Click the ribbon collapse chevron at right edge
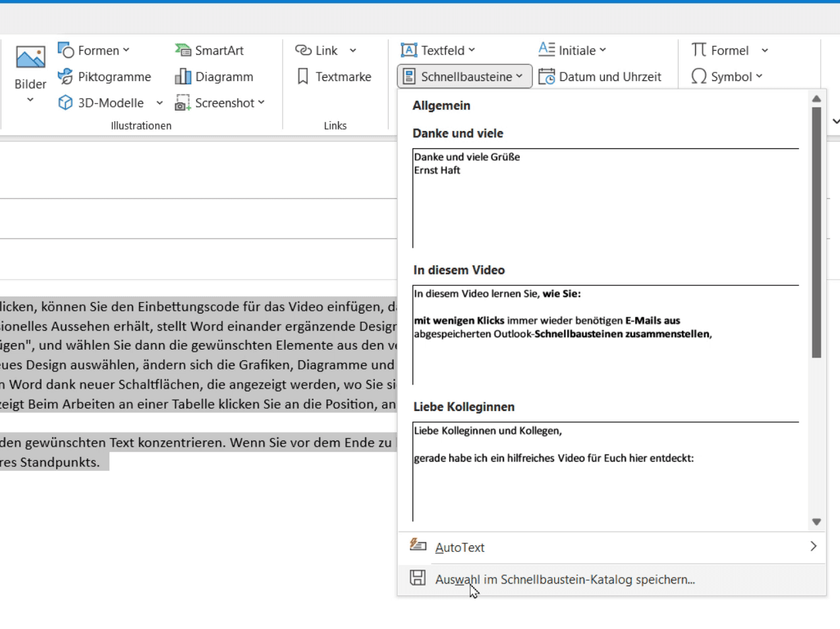Screen dimensions: 840x629 [835, 121]
